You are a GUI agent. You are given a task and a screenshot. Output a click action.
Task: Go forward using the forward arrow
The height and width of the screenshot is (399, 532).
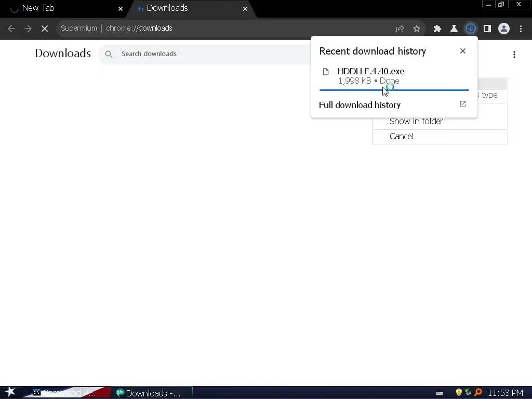click(28, 29)
